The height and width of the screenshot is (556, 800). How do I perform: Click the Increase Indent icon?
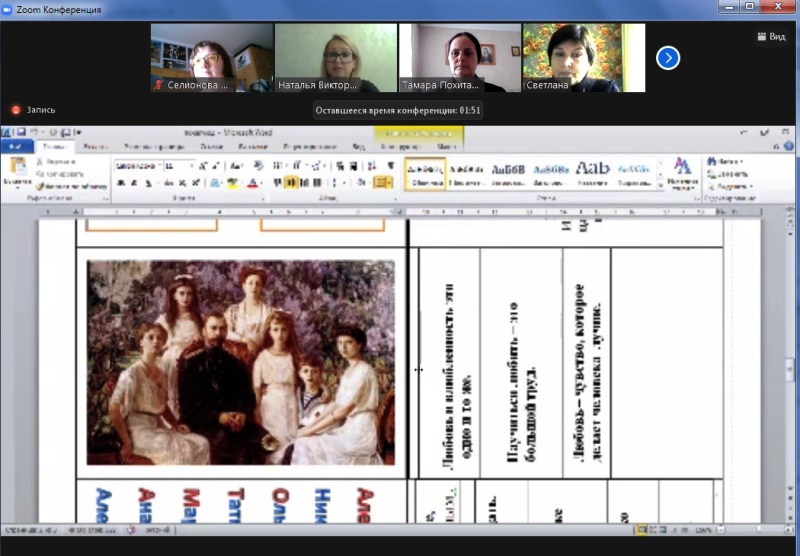[353, 166]
